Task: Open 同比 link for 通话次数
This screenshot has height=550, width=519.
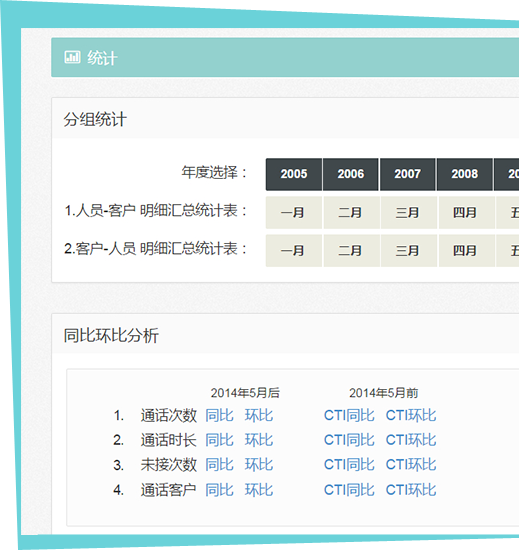Action: pyautogui.click(x=219, y=415)
